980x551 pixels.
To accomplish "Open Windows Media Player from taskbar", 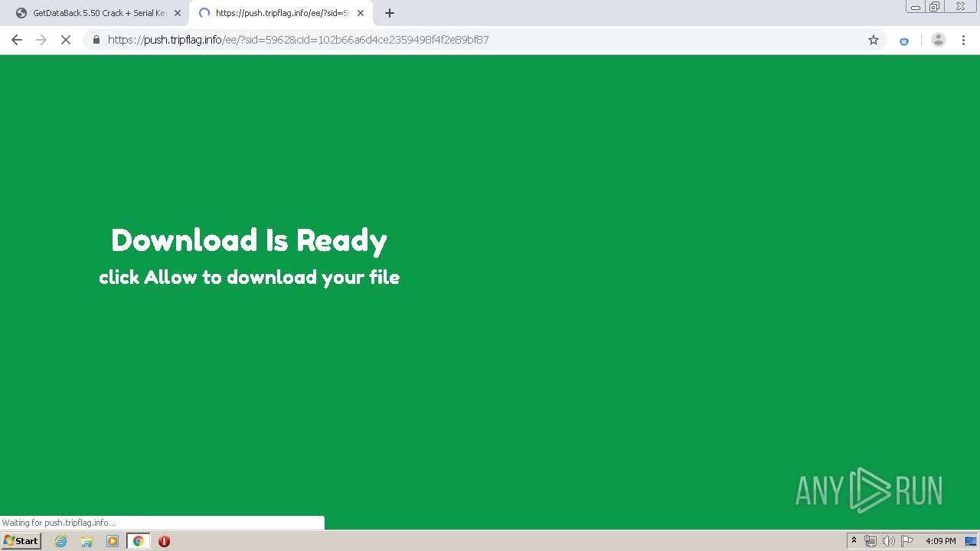I will point(113,541).
